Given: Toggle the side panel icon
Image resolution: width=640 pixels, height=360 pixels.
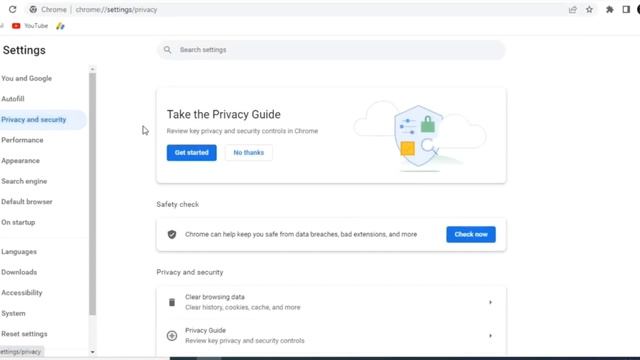Looking at the screenshot, I should click(x=626, y=9).
